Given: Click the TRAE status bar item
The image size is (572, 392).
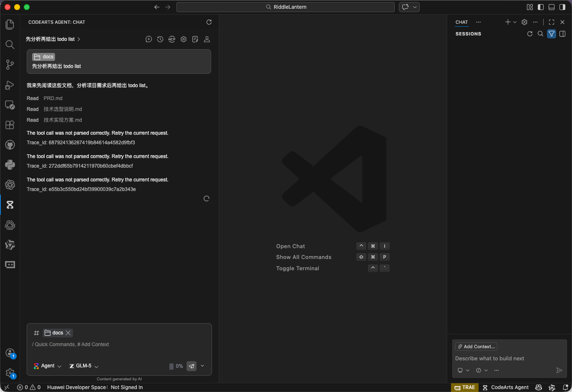Looking at the screenshot, I should click(465, 387).
